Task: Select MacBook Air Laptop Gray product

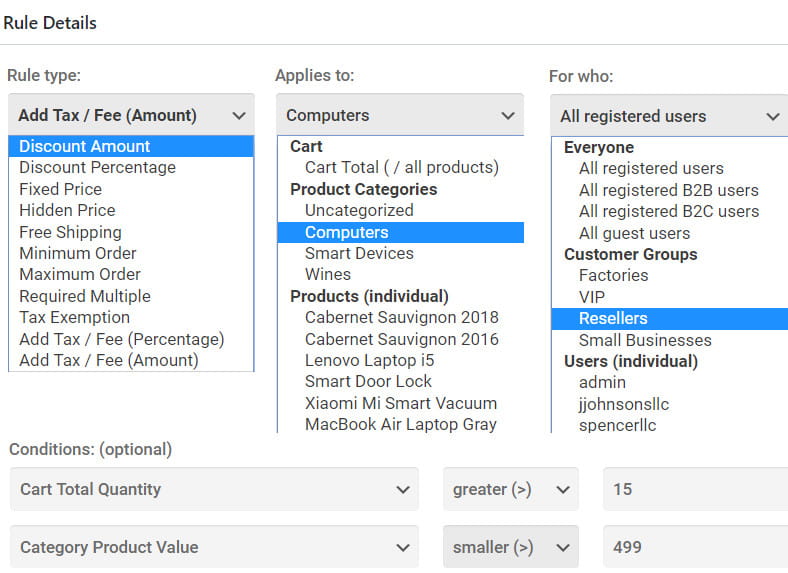Action: pyautogui.click(x=400, y=424)
